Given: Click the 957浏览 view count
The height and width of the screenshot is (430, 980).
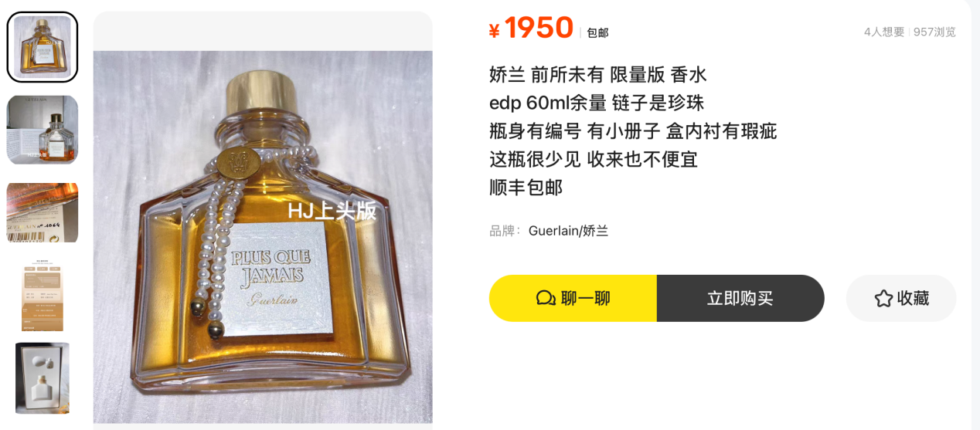Looking at the screenshot, I should click(934, 32).
